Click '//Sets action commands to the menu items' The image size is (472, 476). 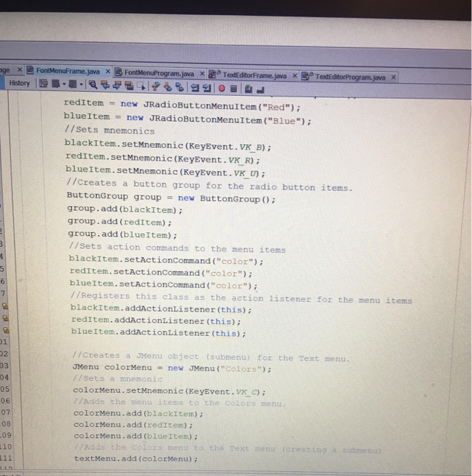(178, 248)
